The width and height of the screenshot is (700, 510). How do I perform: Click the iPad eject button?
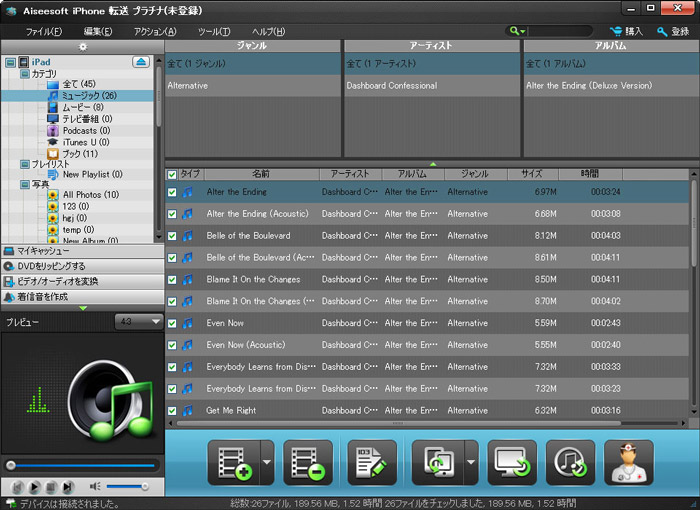pos(141,62)
